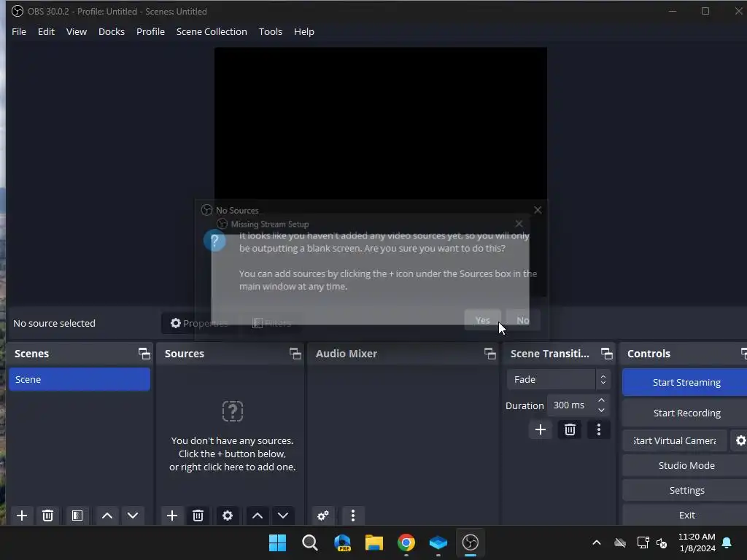Screen dimensions: 747x560
Task: Pop out the Audio Mixer dock
Action: point(489,354)
